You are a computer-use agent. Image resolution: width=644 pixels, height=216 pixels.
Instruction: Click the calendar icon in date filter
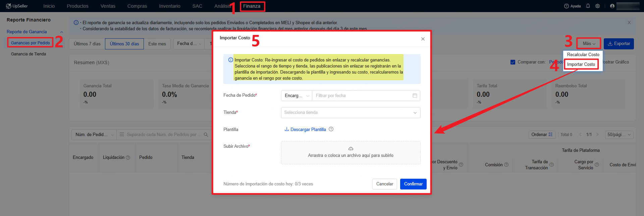[415, 95]
